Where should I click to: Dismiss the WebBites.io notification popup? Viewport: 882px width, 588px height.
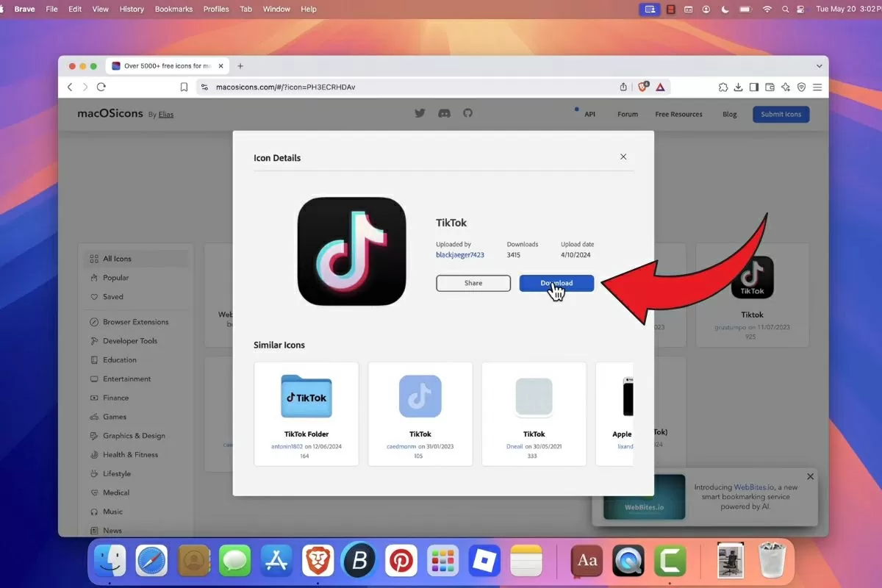point(810,476)
